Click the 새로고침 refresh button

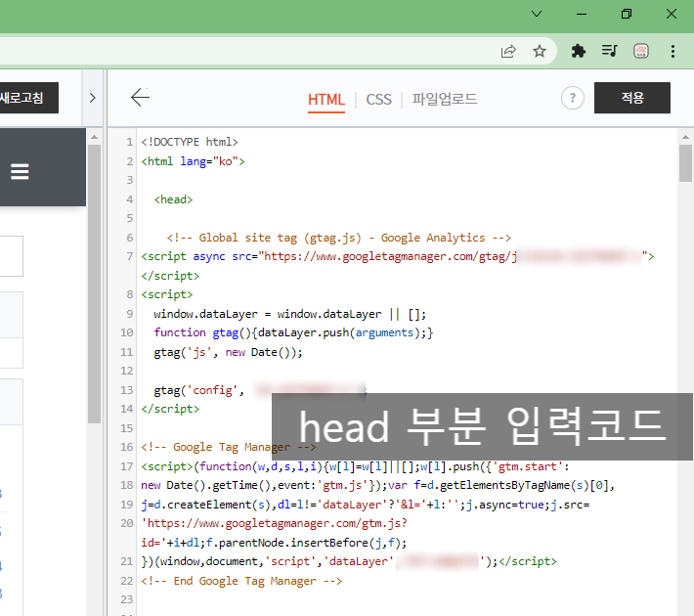tap(28, 98)
